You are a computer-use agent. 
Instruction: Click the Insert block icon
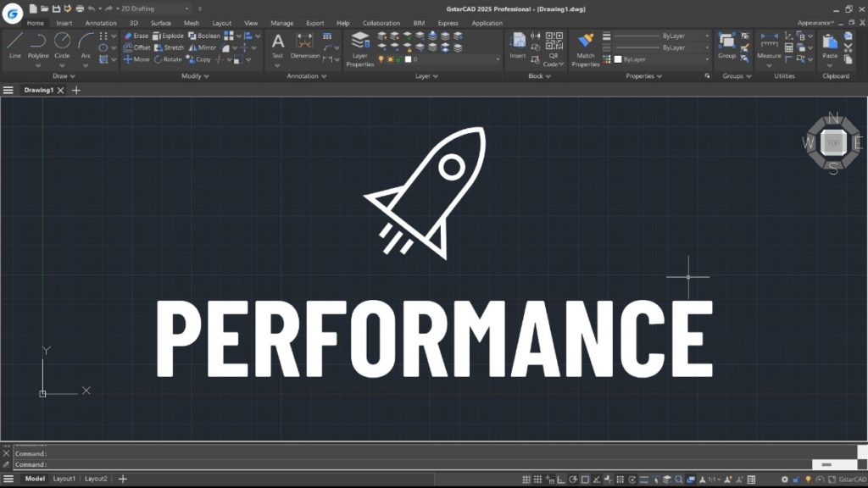[517, 45]
